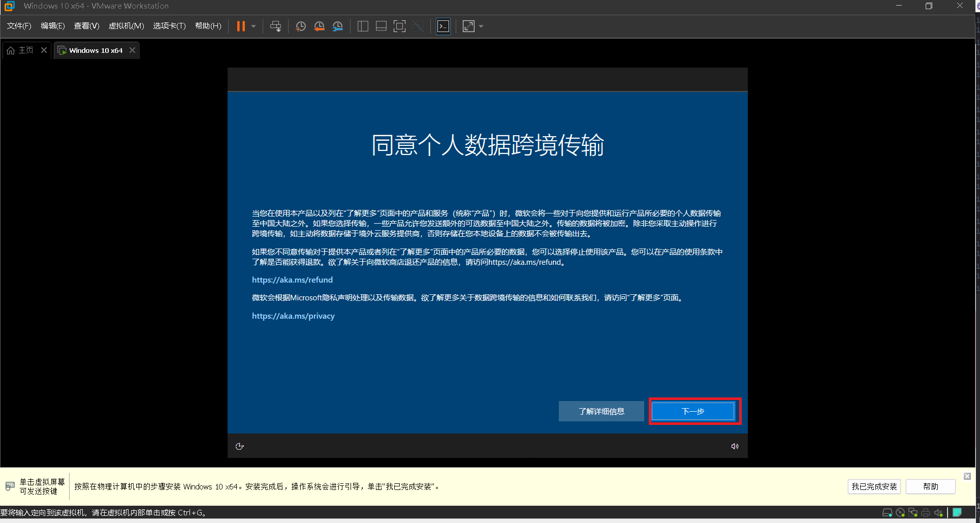Open the 查看(V) menu
This screenshot has height=523, width=980.
[x=86, y=26]
